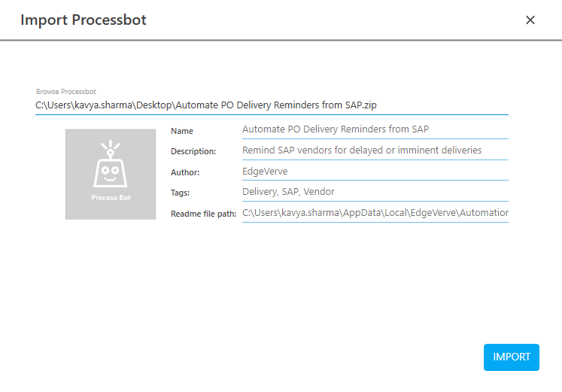Click into the Description text field
This screenshot has height=392, width=562.
pos(375,150)
